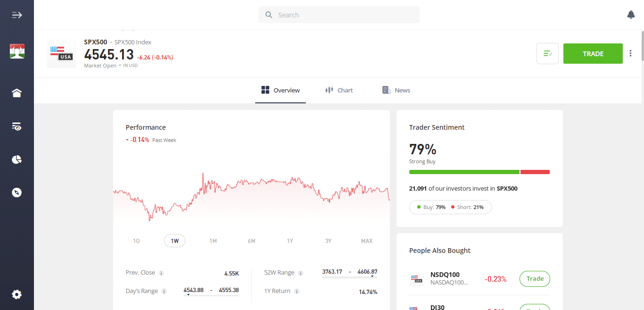Select the Discover compass icon in sidebar
Viewport: 644px width, 310px height.
[x=17, y=192]
